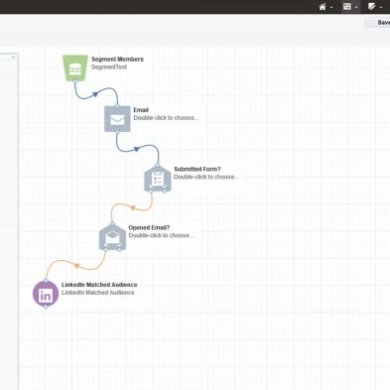Viewport: 390px width, 390px height.
Task: Select the green Segment Members node icon
Action: pos(75,68)
